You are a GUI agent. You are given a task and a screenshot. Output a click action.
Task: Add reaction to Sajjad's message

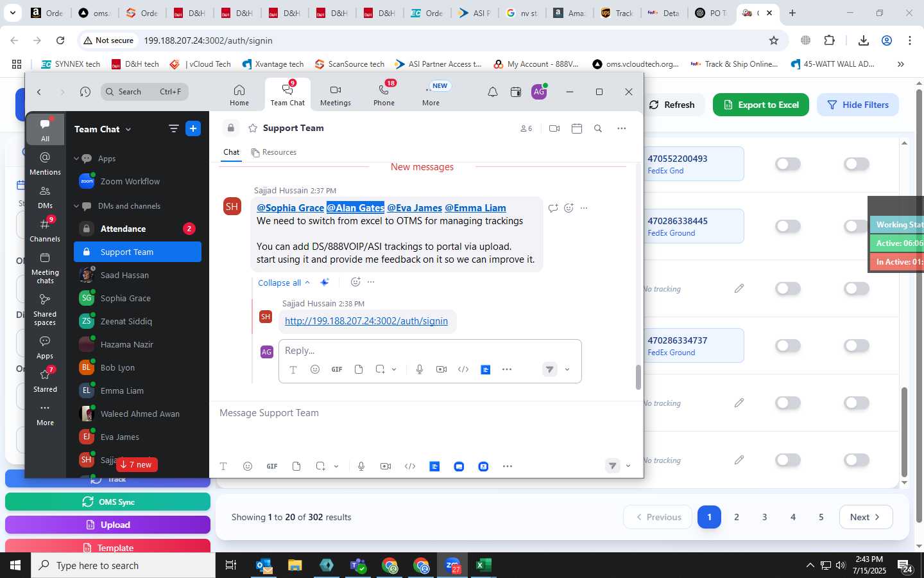point(569,208)
